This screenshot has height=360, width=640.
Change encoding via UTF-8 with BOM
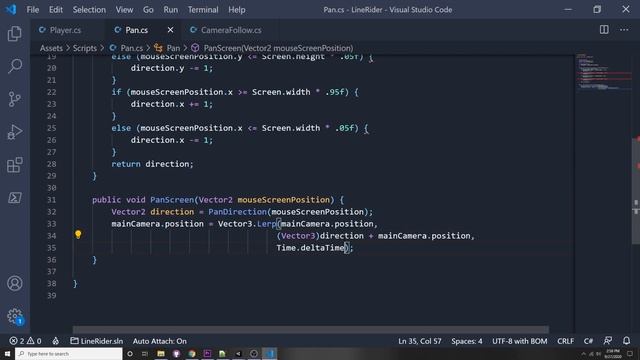click(x=519, y=341)
